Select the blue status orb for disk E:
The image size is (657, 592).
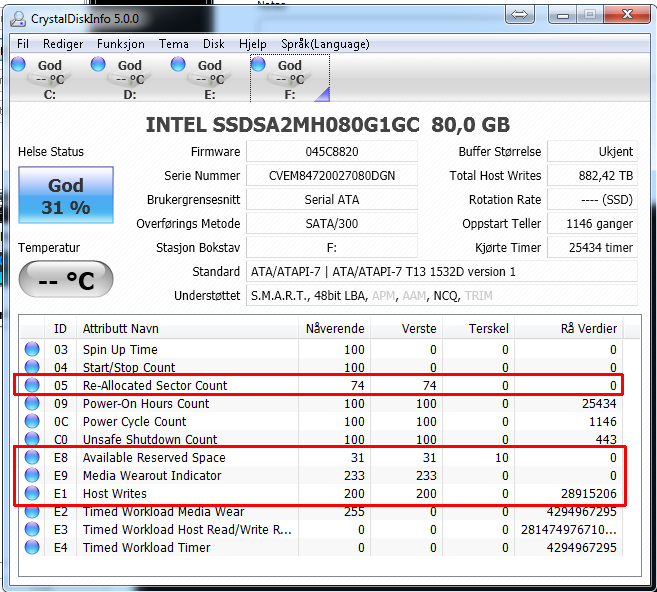point(178,64)
